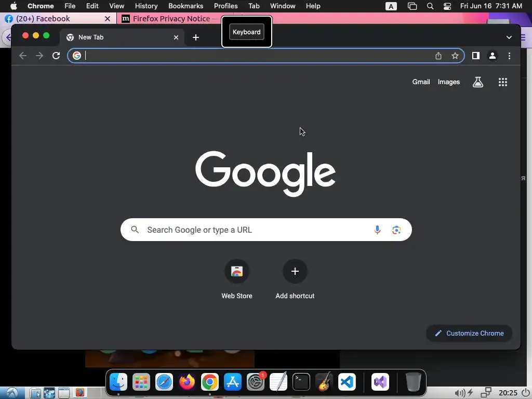Open the Edit menu
The width and height of the screenshot is (532, 399).
[x=92, y=6]
